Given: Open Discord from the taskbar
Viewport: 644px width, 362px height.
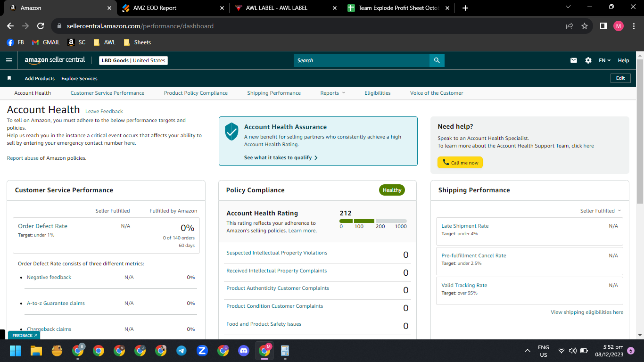Looking at the screenshot, I should pos(244,351).
